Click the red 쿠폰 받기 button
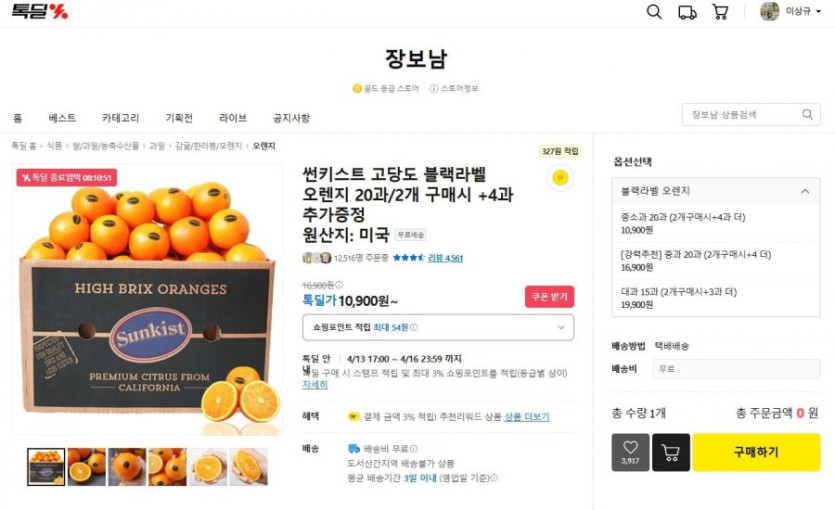This screenshot has width=835, height=510. (x=550, y=297)
